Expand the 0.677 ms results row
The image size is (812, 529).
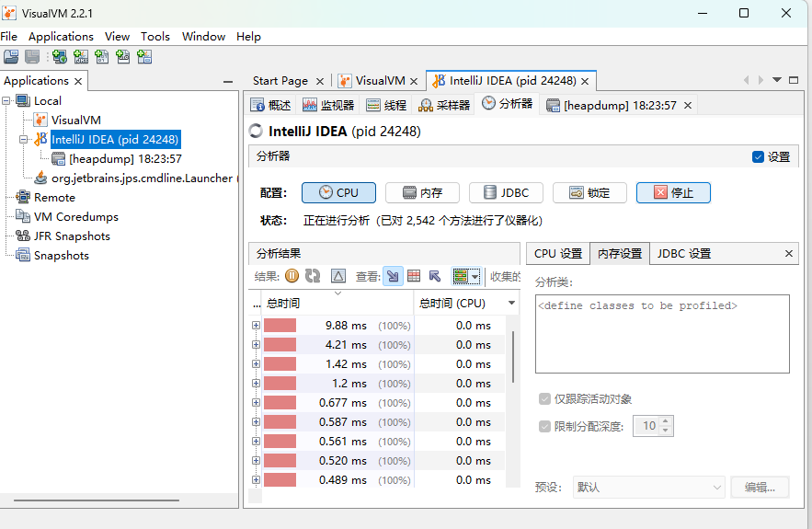(256, 403)
